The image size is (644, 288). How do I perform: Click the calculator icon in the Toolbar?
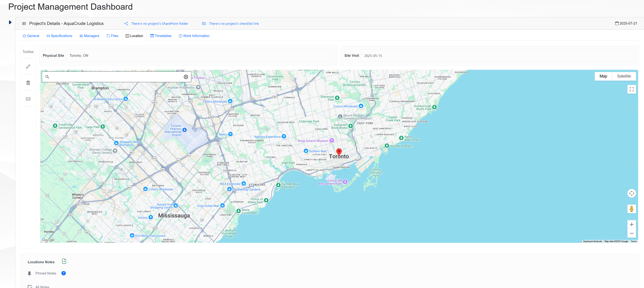[x=28, y=83]
